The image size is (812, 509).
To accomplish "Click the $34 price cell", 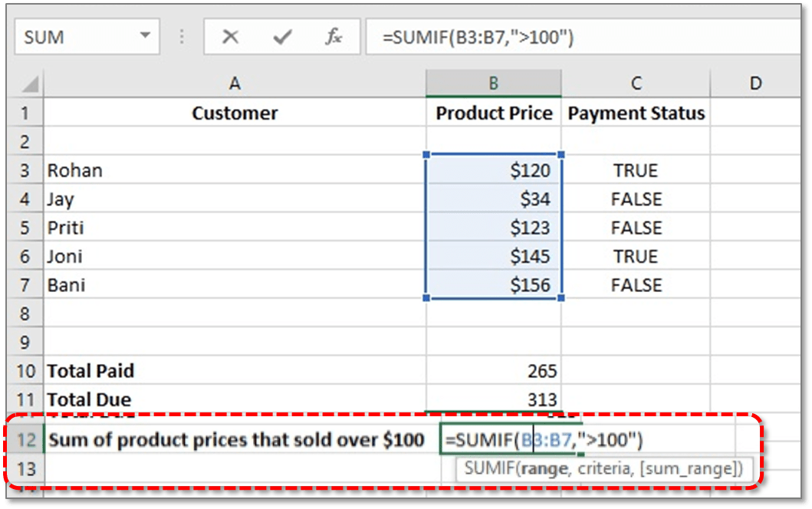I will click(494, 199).
